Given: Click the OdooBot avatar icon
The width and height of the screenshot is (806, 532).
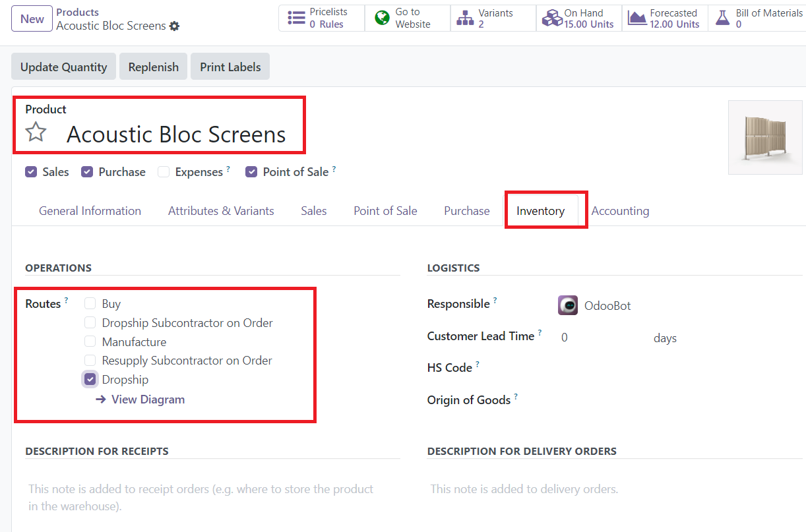Looking at the screenshot, I should [x=568, y=305].
